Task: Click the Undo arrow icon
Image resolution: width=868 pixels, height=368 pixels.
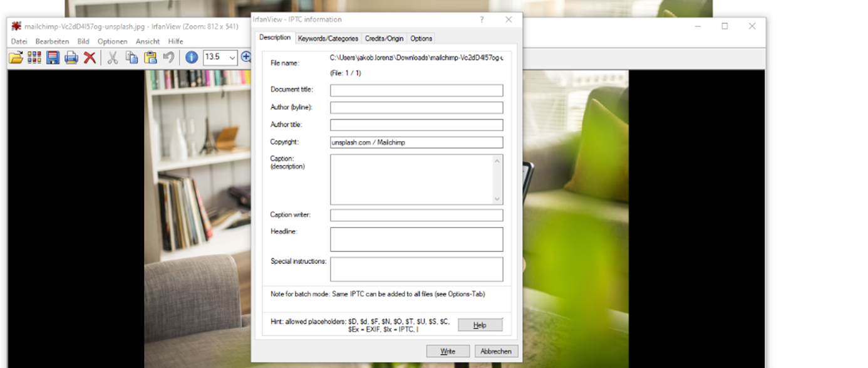Action: [168, 58]
